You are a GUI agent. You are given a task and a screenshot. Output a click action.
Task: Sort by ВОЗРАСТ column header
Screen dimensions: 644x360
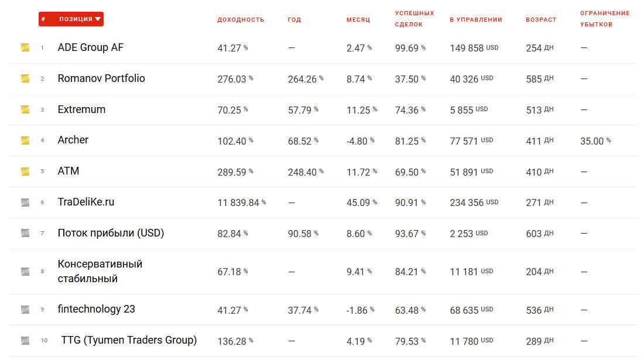coord(541,20)
